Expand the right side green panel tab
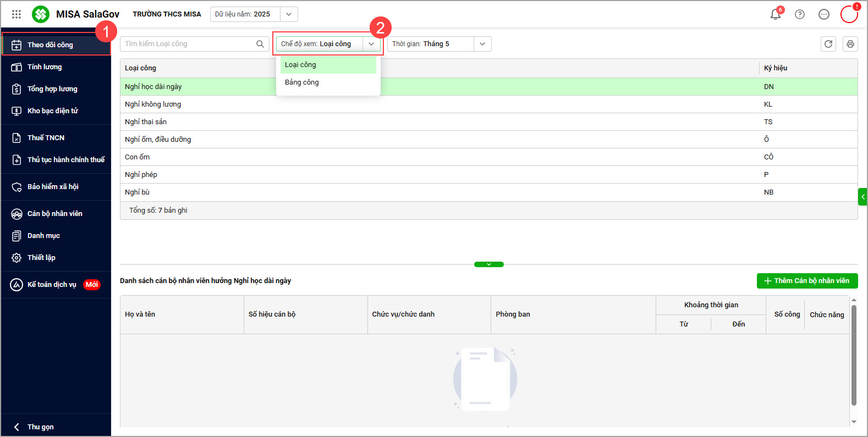This screenshot has height=437, width=868. (x=862, y=197)
